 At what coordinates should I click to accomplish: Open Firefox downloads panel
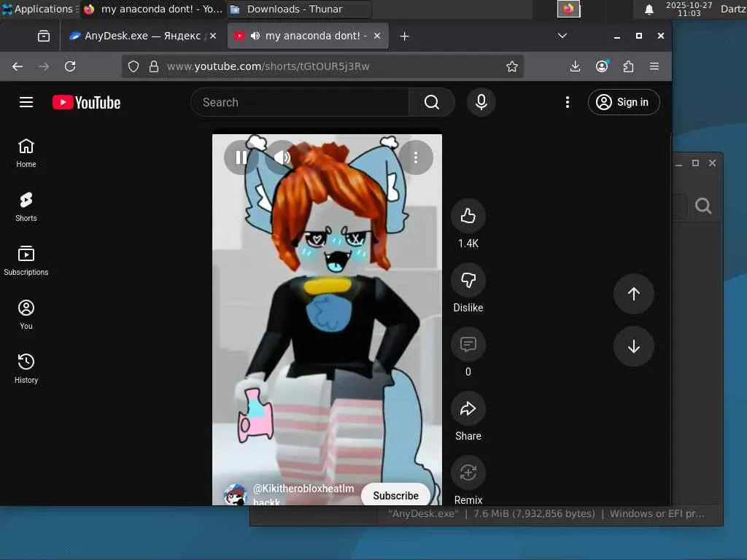pos(575,66)
